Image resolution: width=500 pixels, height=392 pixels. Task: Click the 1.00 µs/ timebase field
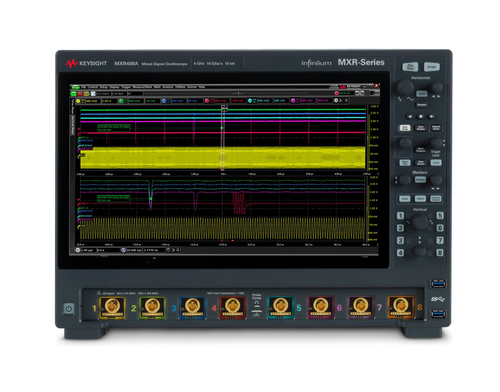point(88,250)
